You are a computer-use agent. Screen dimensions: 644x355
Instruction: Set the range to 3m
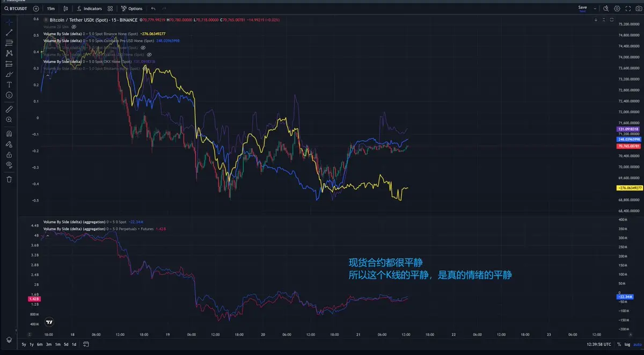pos(48,344)
